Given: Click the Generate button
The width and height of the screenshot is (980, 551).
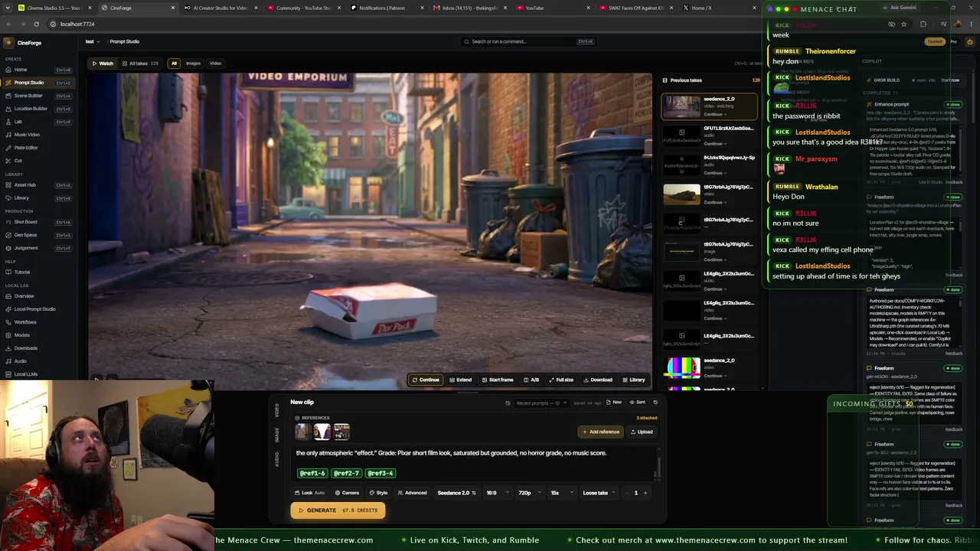Looking at the screenshot, I should click(x=338, y=510).
